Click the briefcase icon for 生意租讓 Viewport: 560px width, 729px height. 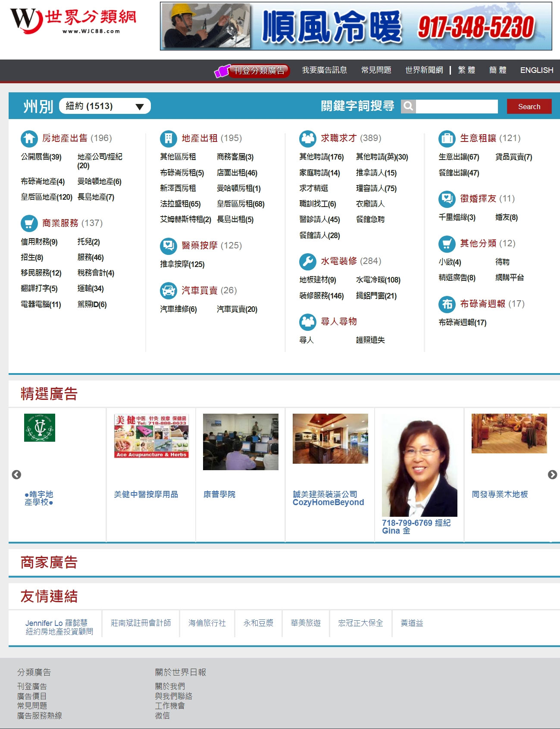[x=447, y=138]
